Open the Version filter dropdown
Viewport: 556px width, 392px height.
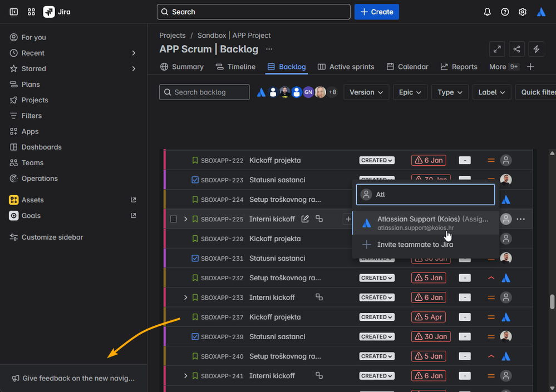coord(366,92)
